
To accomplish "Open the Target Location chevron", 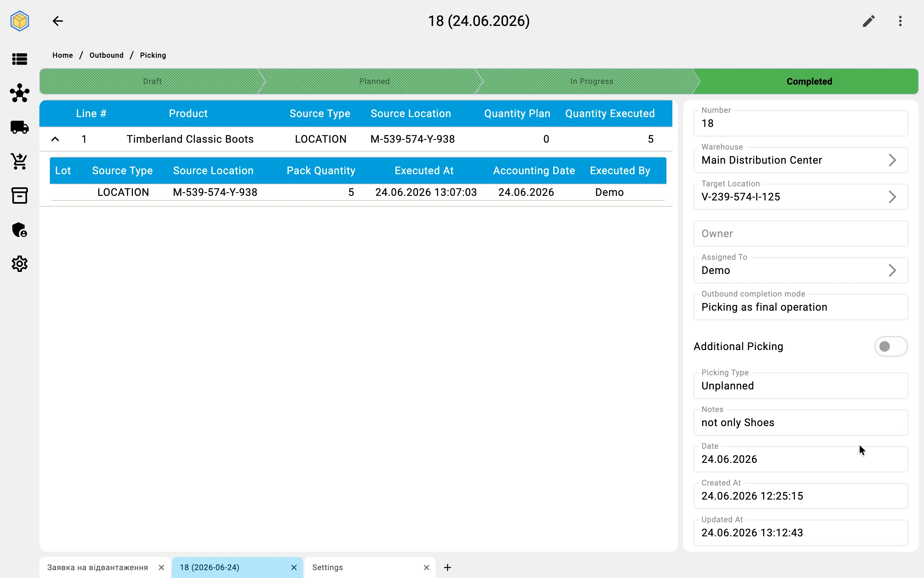I will (892, 197).
